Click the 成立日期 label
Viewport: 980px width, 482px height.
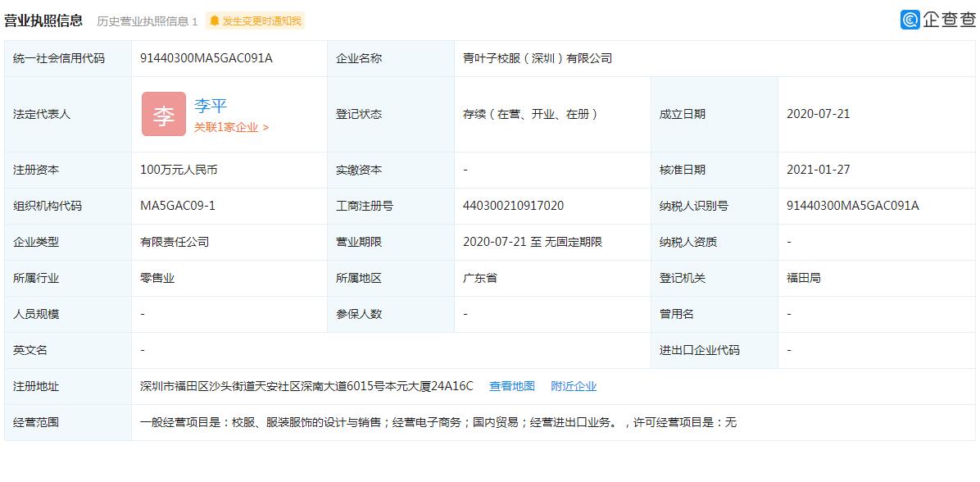(x=683, y=115)
